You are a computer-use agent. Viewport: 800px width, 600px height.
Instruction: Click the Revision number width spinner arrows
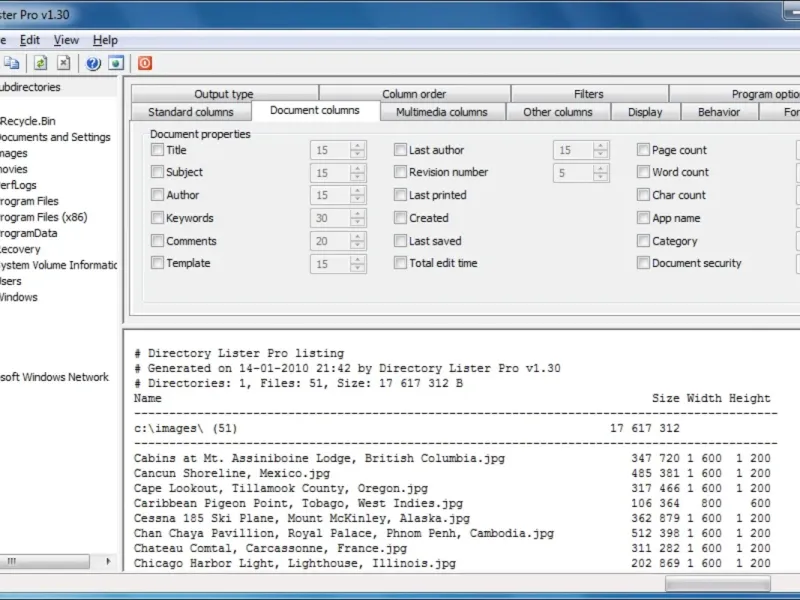click(601, 173)
